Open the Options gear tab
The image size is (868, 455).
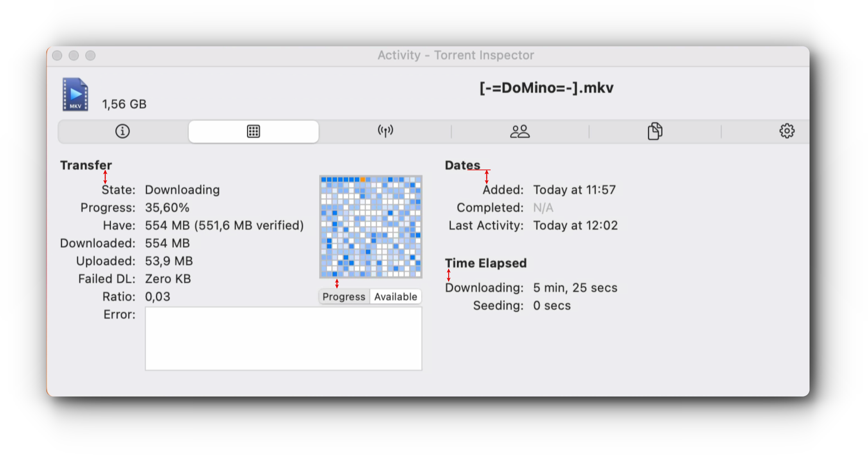pyautogui.click(x=787, y=131)
